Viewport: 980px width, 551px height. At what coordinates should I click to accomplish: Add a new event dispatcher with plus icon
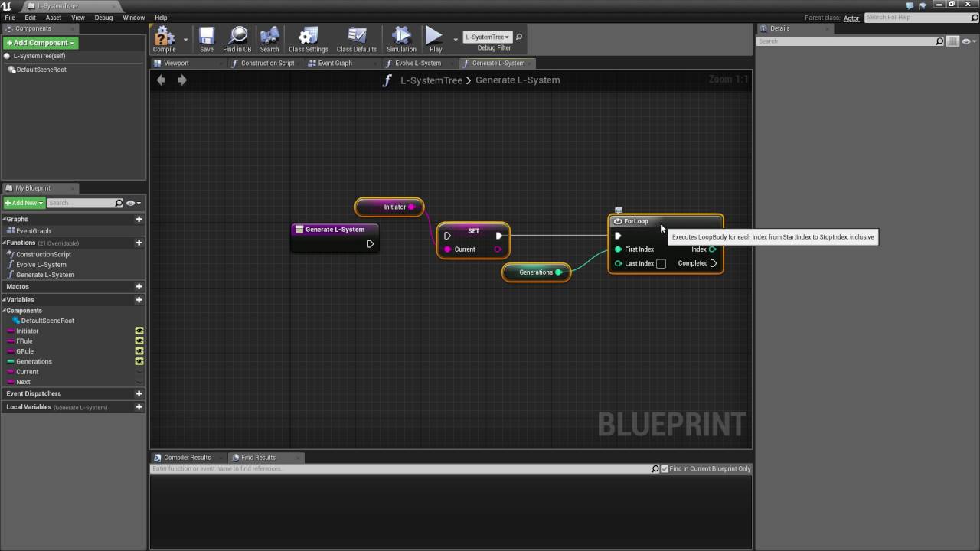tap(139, 393)
